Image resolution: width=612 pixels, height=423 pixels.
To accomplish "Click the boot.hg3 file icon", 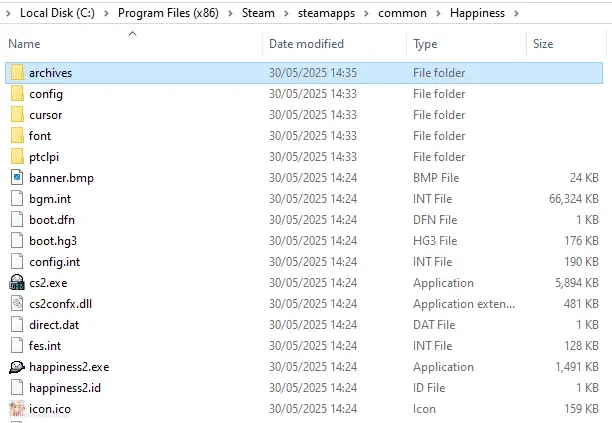I will [17, 241].
